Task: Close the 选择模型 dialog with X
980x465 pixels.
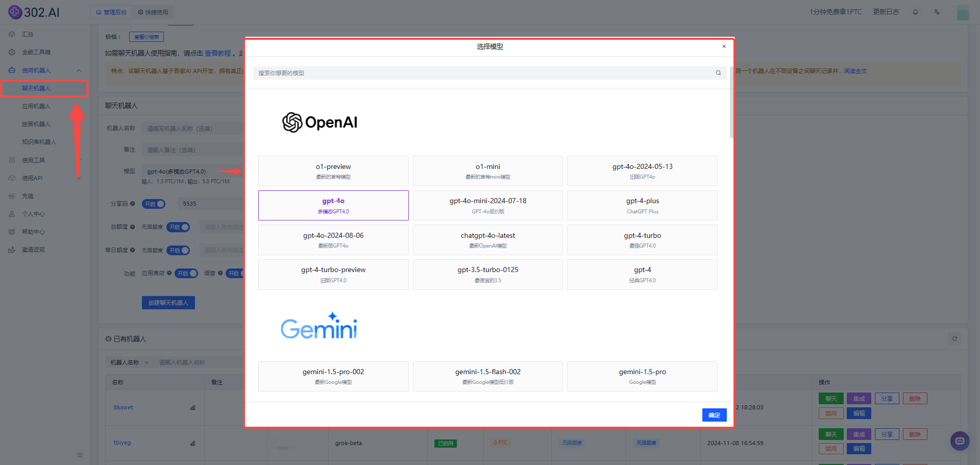Action: click(724, 46)
